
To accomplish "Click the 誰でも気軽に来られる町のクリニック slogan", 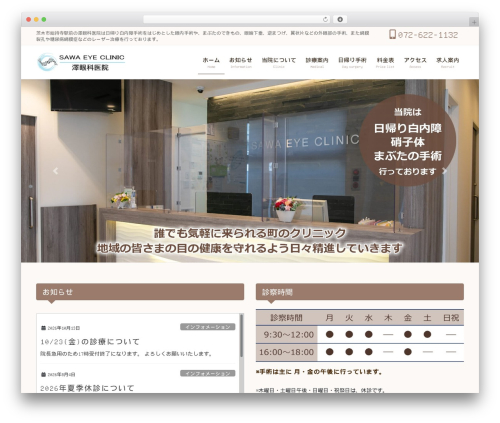I will [x=250, y=233].
